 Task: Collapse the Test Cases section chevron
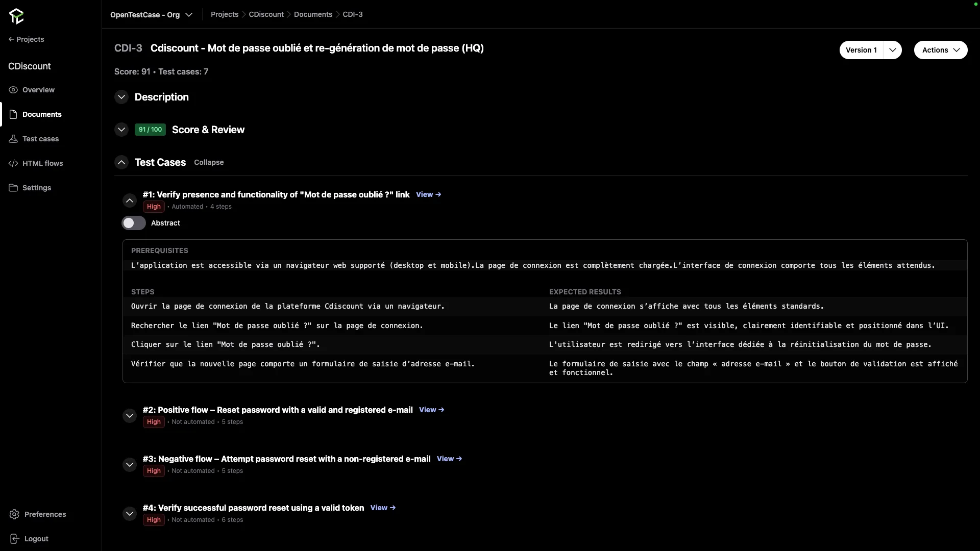pos(121,162)
